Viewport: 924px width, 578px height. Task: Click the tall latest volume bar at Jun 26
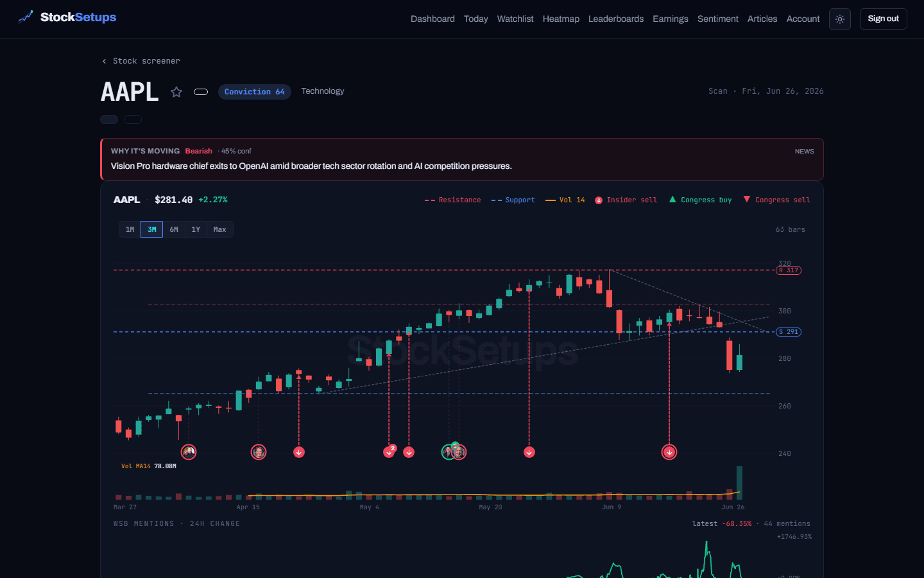point(739,483)
